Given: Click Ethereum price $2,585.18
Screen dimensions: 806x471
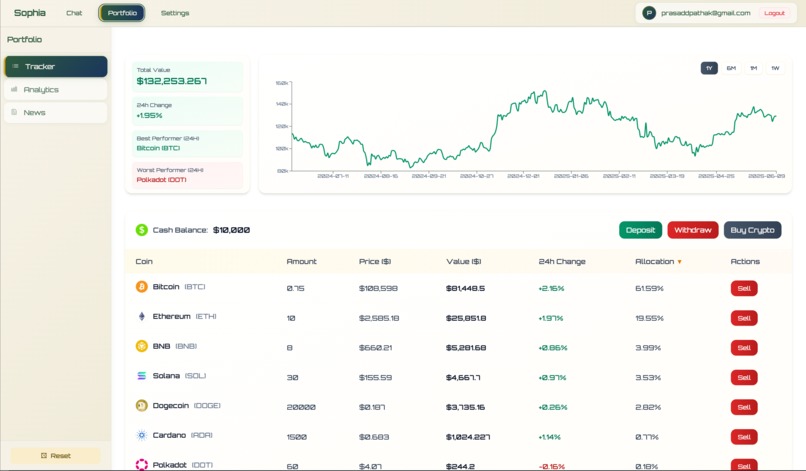Looking at the screenshot, I should click(x=379, y=318).
